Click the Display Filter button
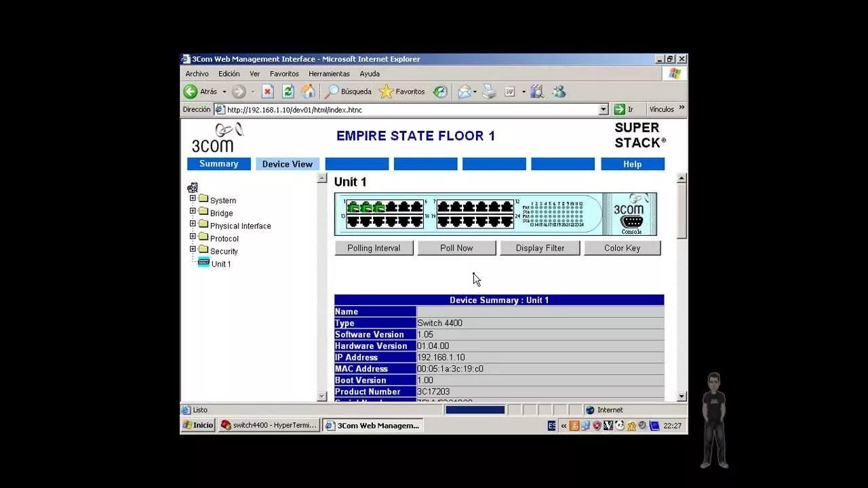The image size is (868, 488). pos(540,248)
